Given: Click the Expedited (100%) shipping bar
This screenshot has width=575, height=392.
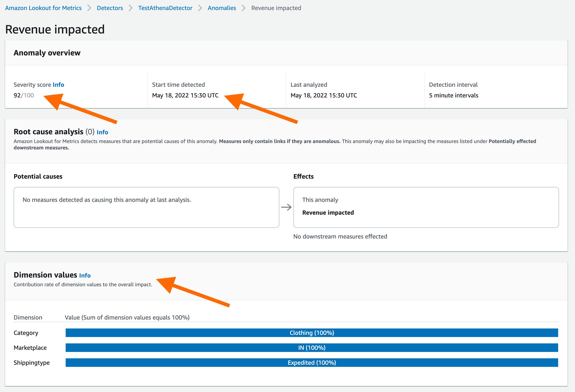Looking at the screenshot, I should point(311,362).
